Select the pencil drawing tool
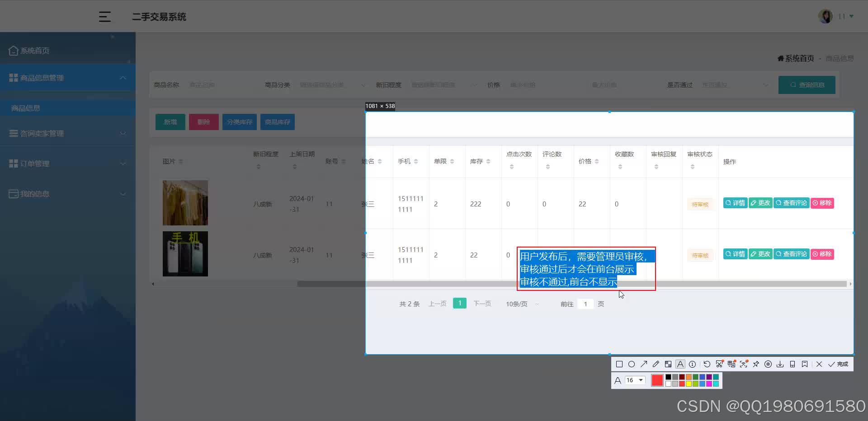Image resolution: width=868 pixels, height=421 pixels. (x=656, y=364)
